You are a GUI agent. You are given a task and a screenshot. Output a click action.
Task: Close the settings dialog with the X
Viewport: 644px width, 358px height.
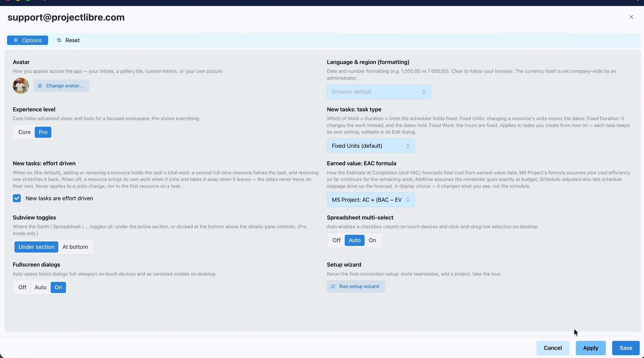pos(631,17)
